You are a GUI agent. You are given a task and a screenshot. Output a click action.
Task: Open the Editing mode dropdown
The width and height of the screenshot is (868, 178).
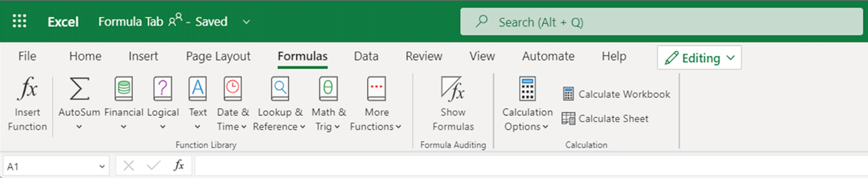(x=699, y=57)
